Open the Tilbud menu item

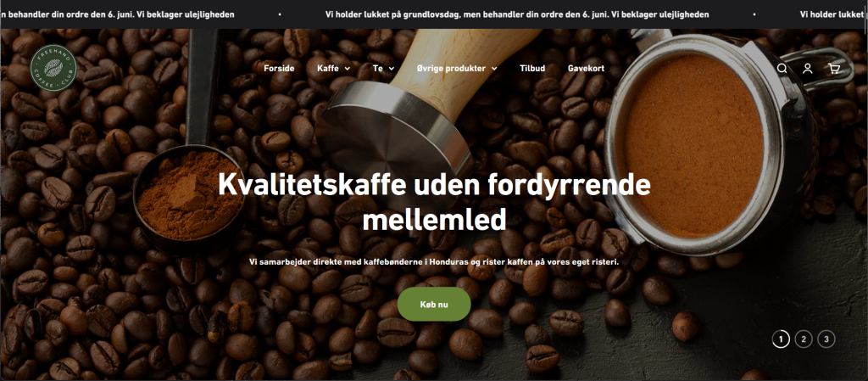point(532,69)
